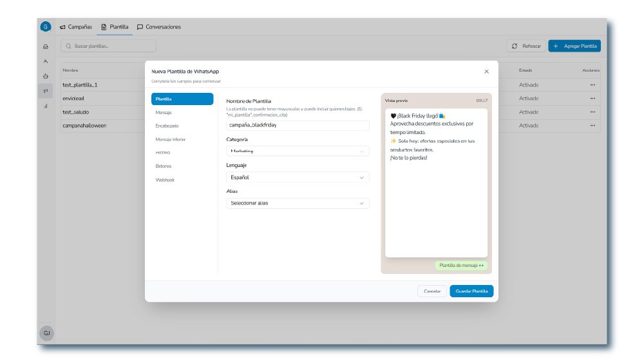644x363 pixels.
Task: Click the blue G avatar at top left
Action: pos(46,26)
